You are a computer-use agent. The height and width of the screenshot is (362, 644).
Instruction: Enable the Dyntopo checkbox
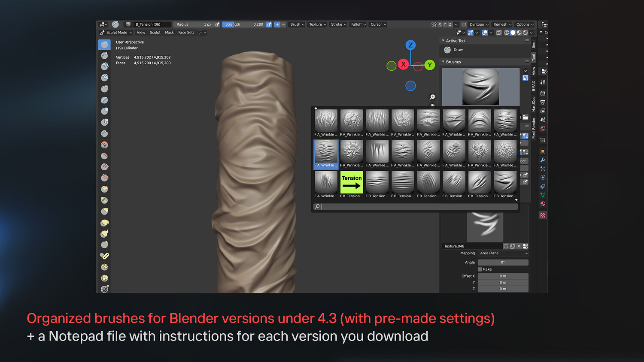pyautogui.click(x=464, y=24)
